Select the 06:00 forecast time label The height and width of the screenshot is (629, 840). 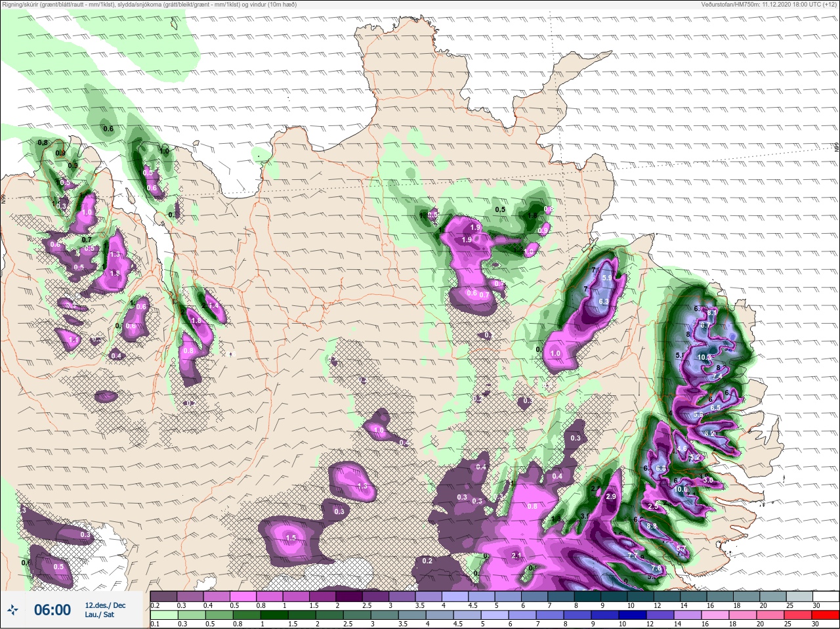tap(52, 610)
